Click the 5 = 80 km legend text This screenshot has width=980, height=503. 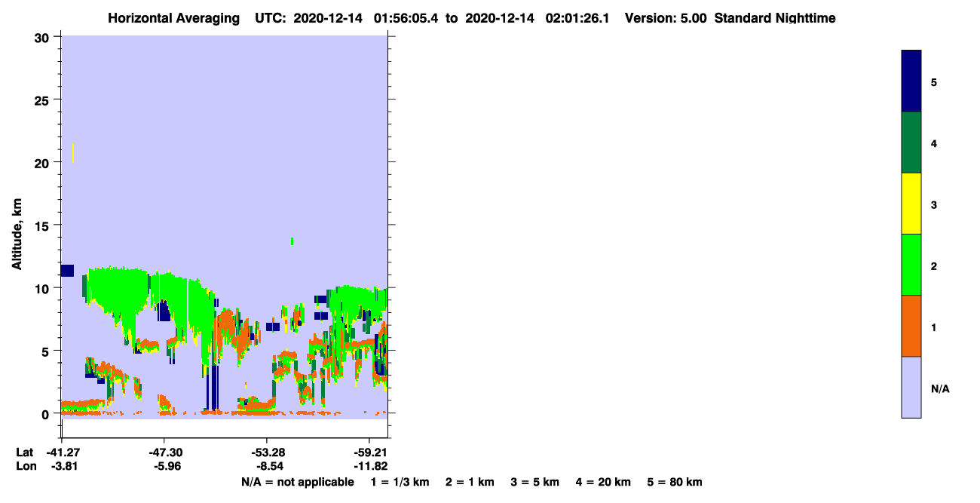point(675,482)
